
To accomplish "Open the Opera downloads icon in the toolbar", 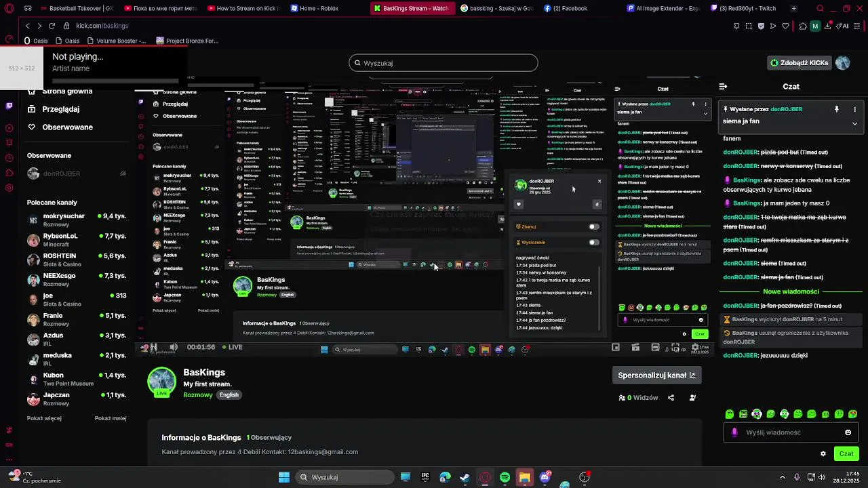I will pos(828,26).
